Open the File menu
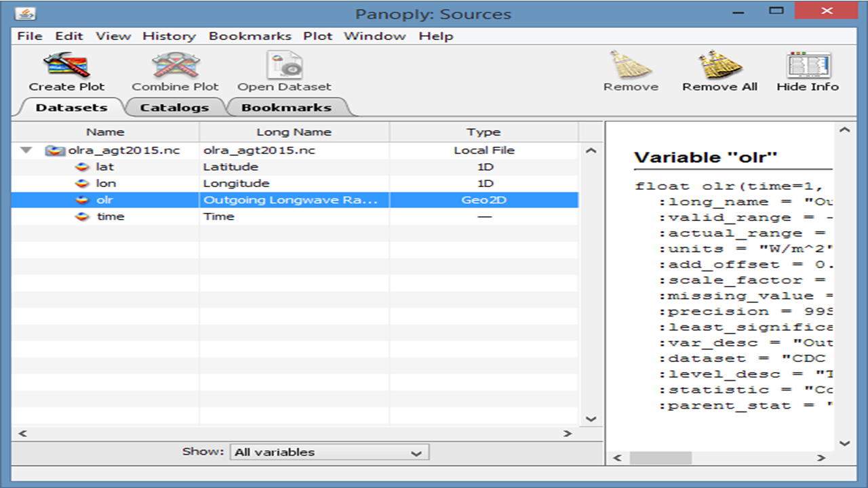This screenshot has height=488, width=868. coord(30,36)
